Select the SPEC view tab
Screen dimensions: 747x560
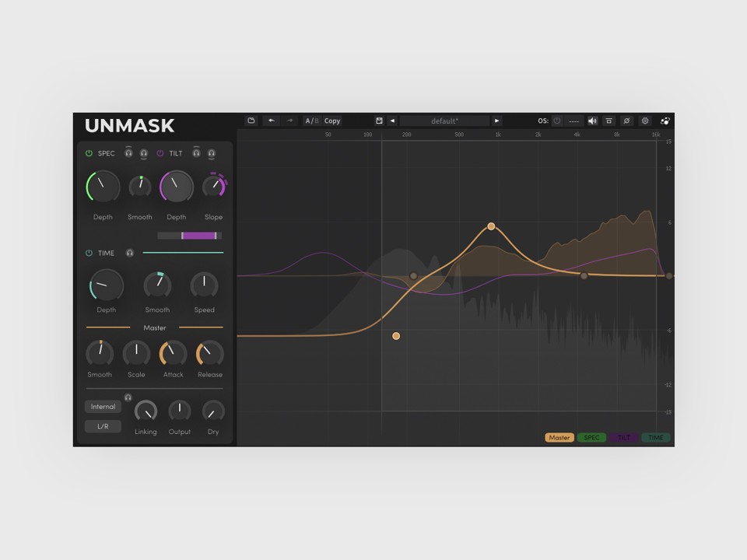click(591, 438)
